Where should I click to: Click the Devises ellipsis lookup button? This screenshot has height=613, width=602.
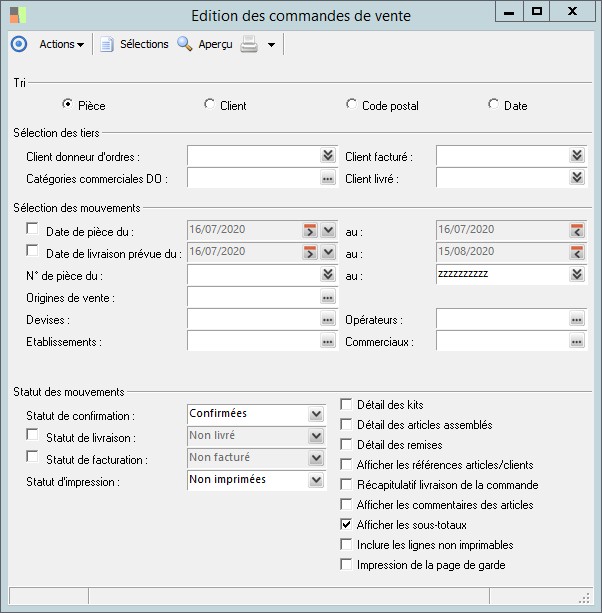pos(327,320)
